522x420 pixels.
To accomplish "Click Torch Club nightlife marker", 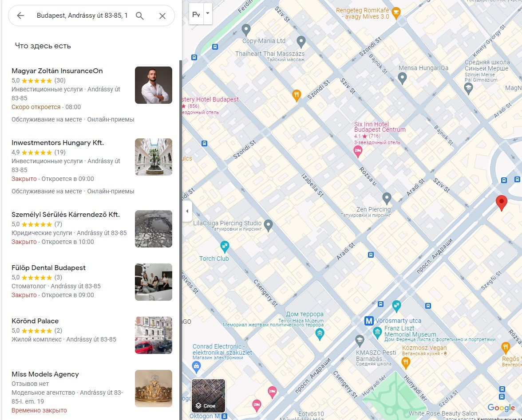I will click(x=225, y=247).
